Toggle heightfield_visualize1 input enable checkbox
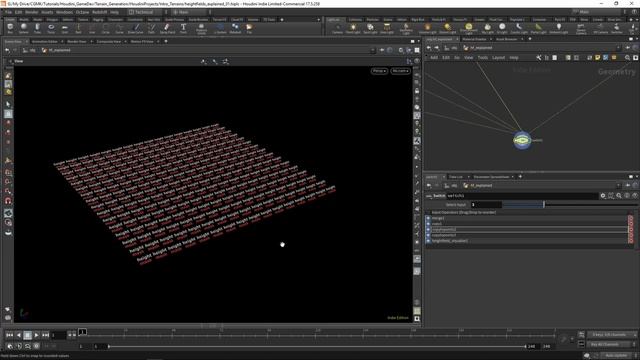Viewport: 640px width, 360px height. [428, 241]
